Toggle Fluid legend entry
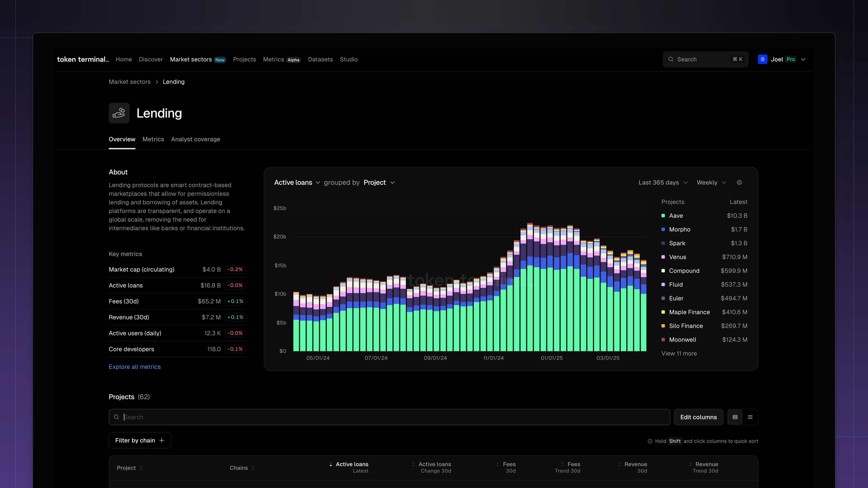This screenshot has height=488, width=868. (x=704, y=285)
